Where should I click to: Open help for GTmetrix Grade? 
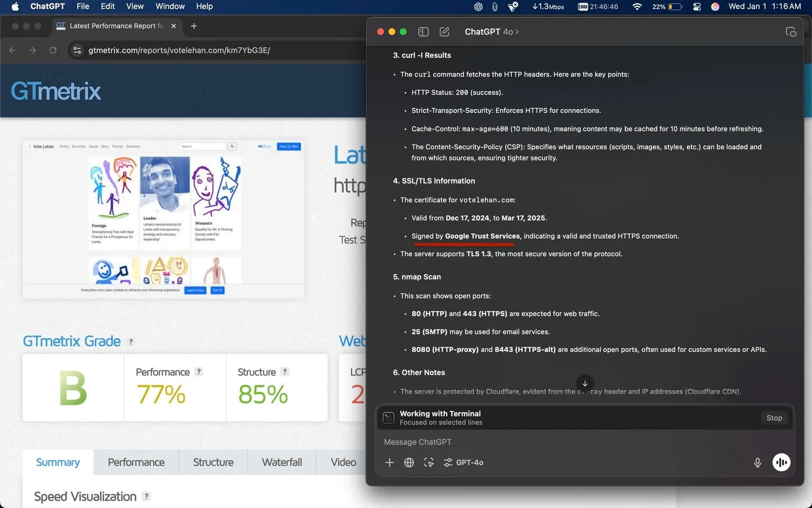coord(131,342)
